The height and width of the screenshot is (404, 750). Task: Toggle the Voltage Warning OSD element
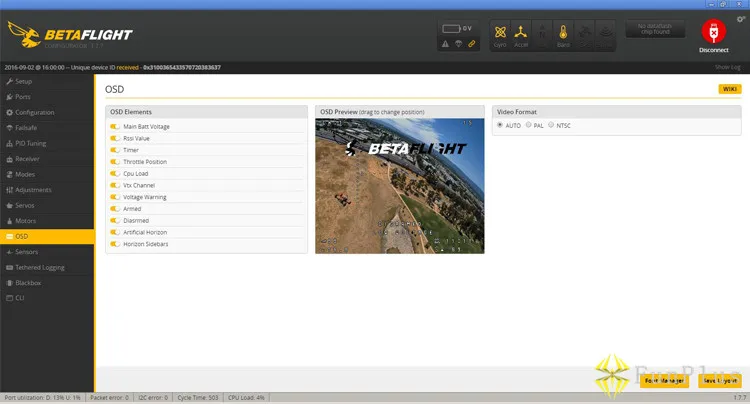point(115,197)
